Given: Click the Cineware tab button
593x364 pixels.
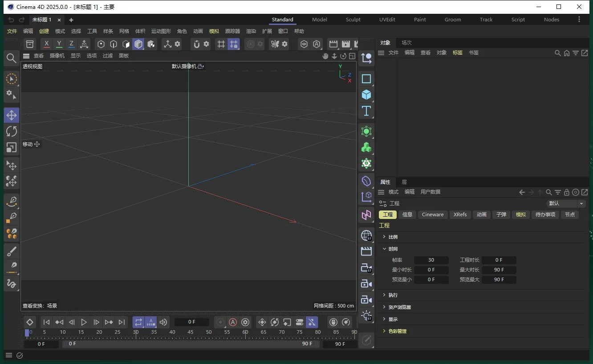Looking at the screenshot, I should (x=432, y=214).
